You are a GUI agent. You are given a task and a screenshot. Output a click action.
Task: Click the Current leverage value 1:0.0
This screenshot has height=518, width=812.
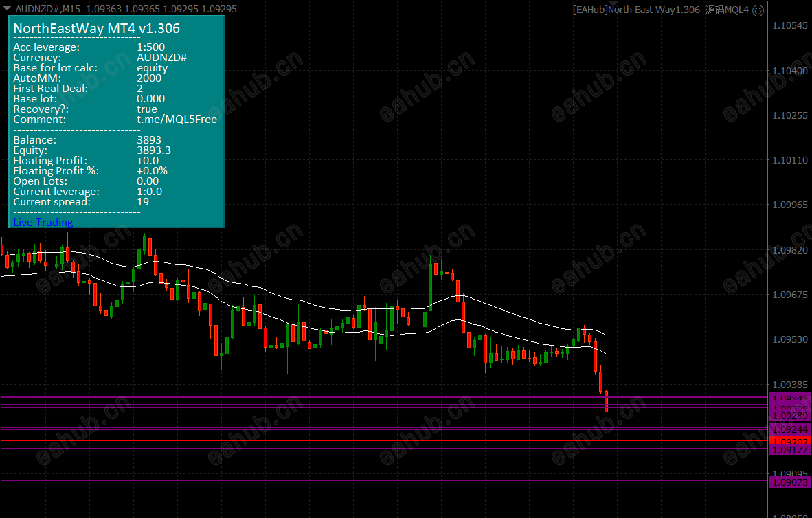click(x=150, y=192)
